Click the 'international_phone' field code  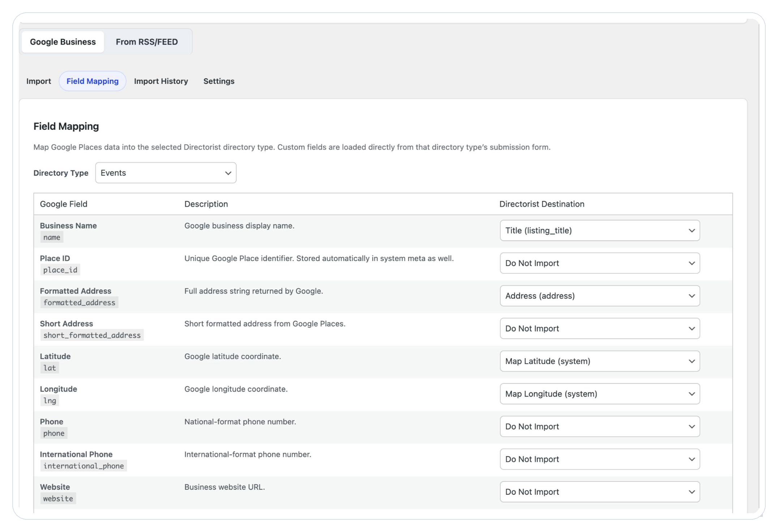click(x=84, y=466)
